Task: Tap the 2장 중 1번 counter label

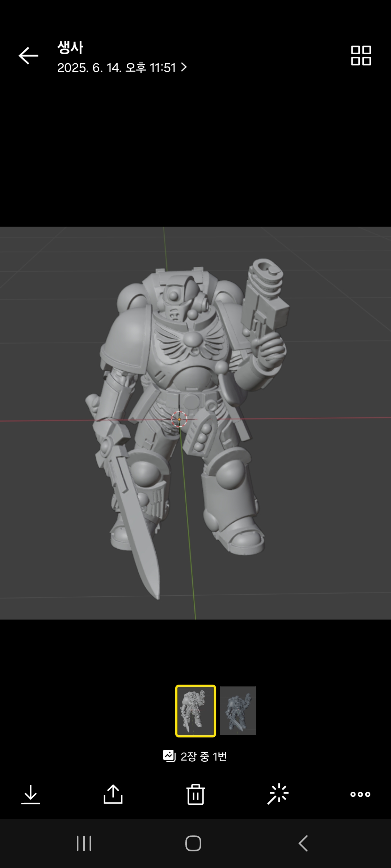Action: (x=204, y=756)
